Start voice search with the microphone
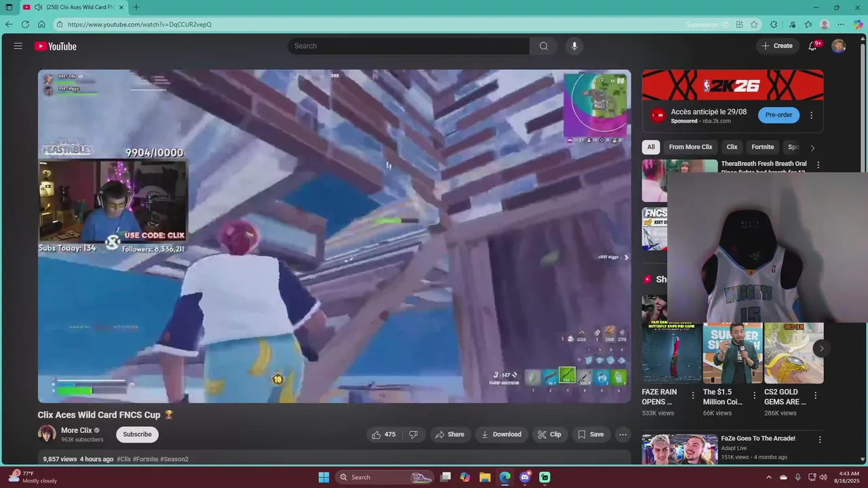 [574, 46]
